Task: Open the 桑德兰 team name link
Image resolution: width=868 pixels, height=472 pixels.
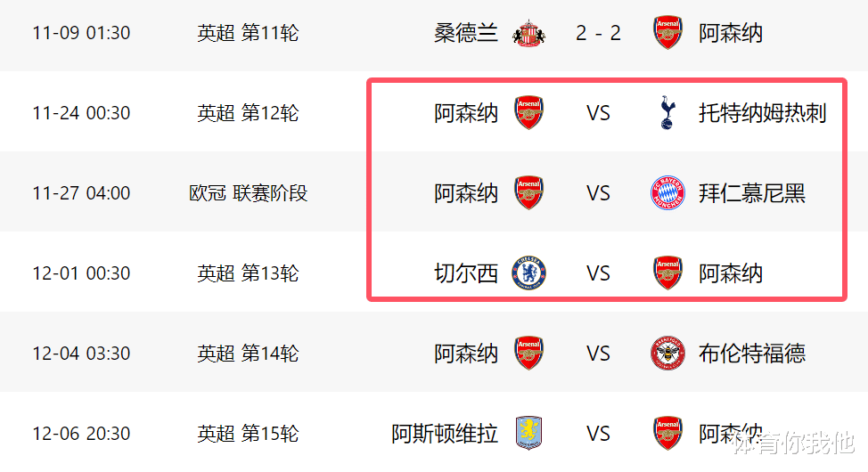Action: 466,34
